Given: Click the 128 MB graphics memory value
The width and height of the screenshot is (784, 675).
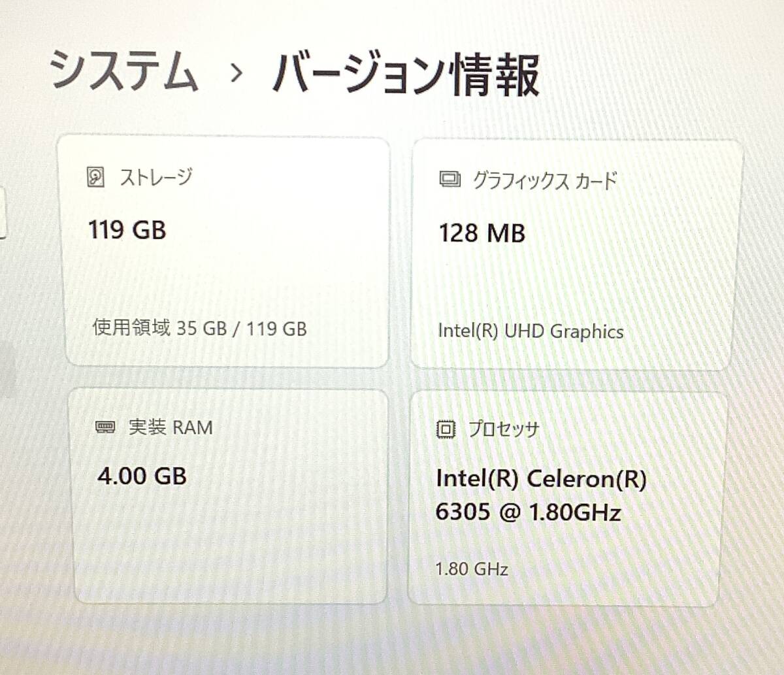Looking at the screenshot, I should (482, 233).
